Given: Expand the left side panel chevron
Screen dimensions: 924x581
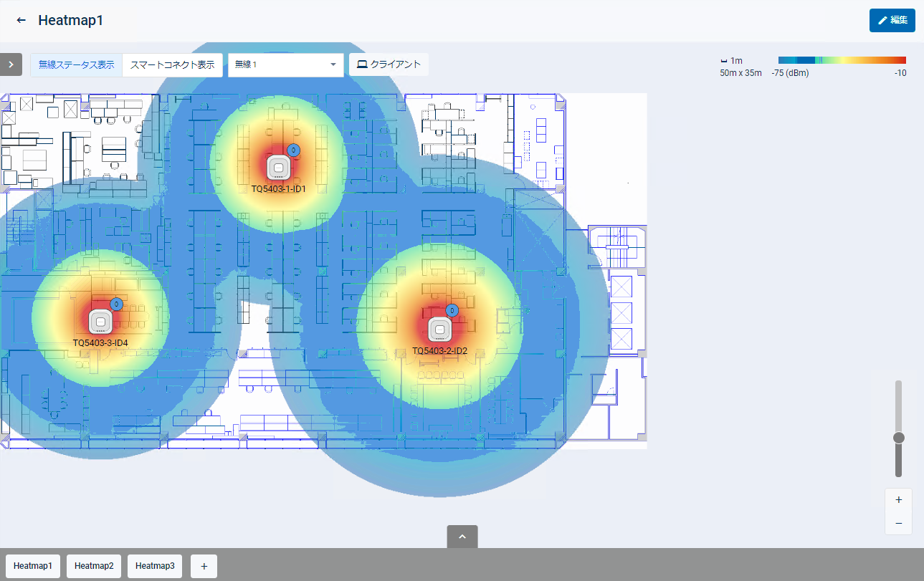Looking at the screenshot, I should [11, 64].
